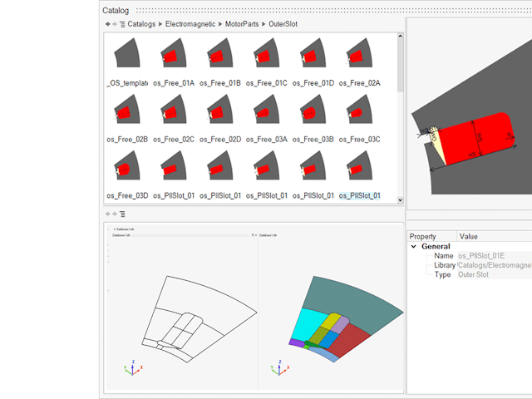Click the colored slot model view
The width and height of the screenshot is (532, 399).
click(346, 319)
